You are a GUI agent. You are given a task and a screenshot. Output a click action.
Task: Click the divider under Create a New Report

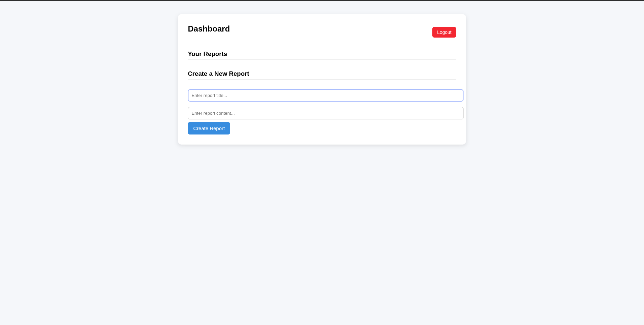pyautogui.click(x=322, y=79)
